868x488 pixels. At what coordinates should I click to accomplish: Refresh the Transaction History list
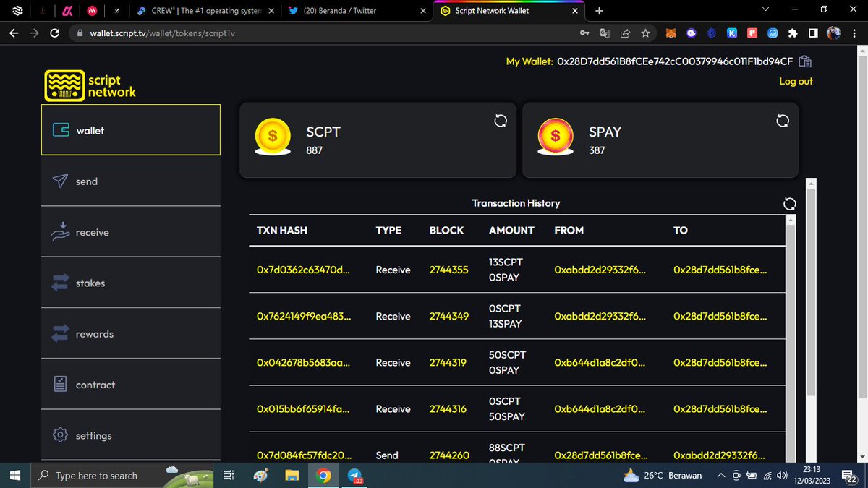789,204
